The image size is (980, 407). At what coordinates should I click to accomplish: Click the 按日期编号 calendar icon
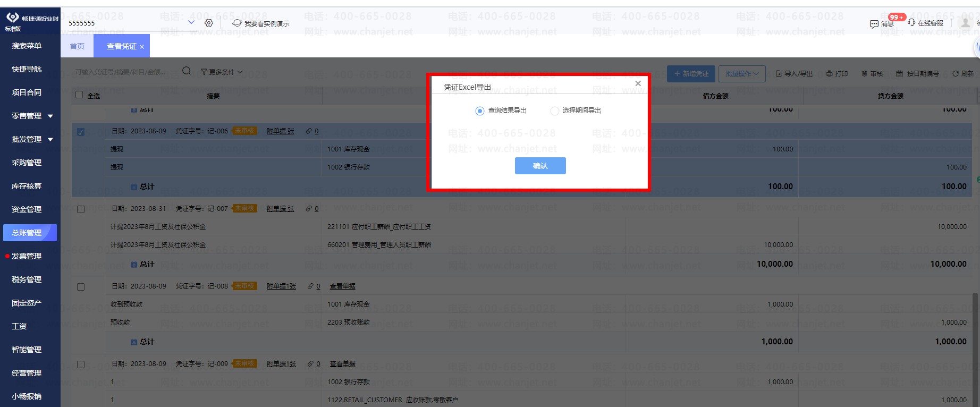[899, 74]
